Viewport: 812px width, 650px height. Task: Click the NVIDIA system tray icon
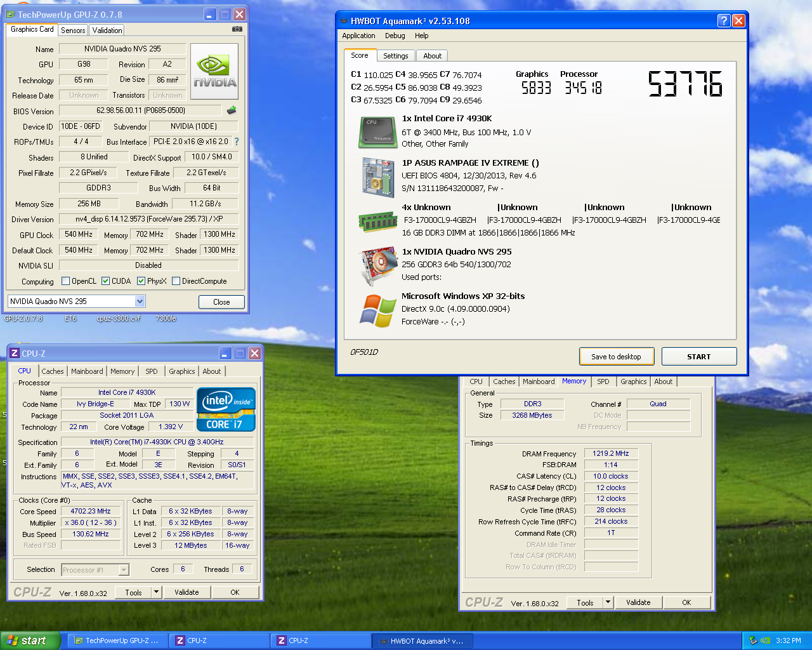point(766,640)
